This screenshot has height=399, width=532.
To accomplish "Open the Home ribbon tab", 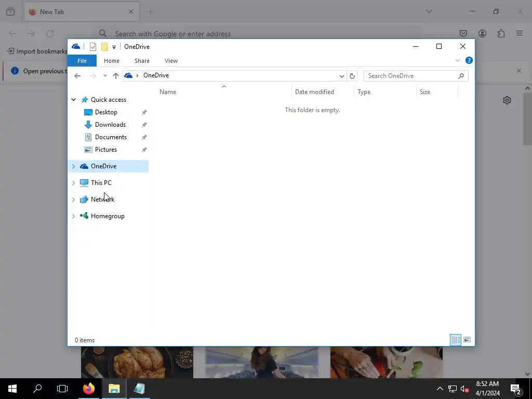I will pyautogui.click(x=112, y=61).
